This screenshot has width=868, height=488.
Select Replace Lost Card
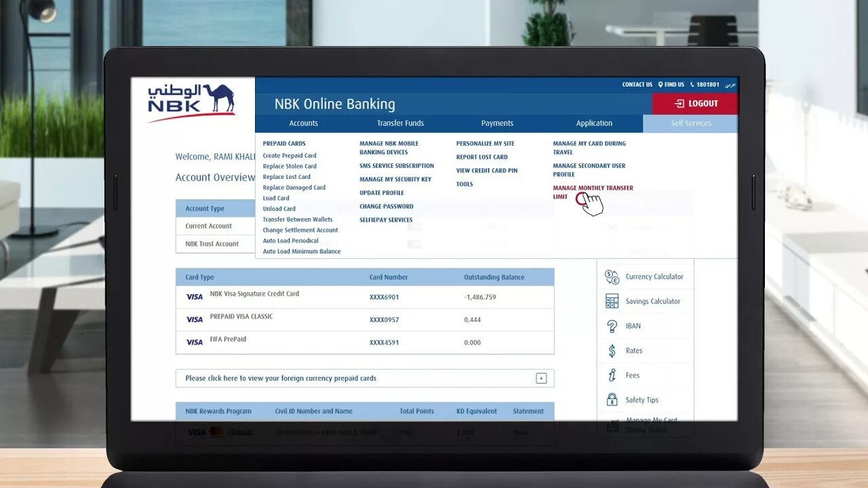287,177
